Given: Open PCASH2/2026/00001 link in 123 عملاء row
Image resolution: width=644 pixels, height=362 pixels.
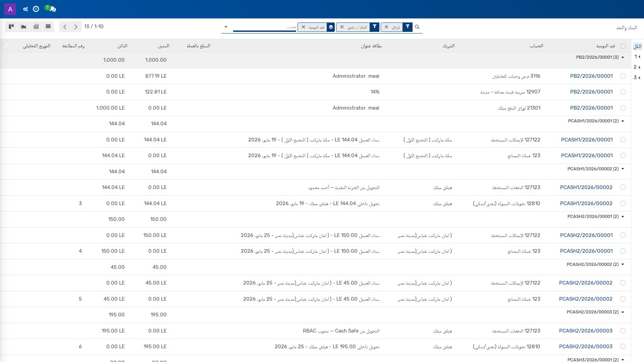Looking at the screenshot, I should [586, 251].
